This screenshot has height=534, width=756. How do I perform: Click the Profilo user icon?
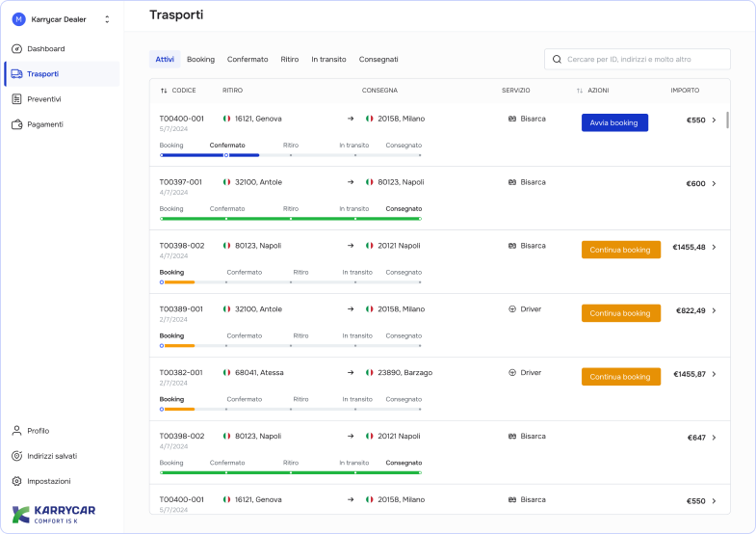pyautogui.click(x=17, y=431)
